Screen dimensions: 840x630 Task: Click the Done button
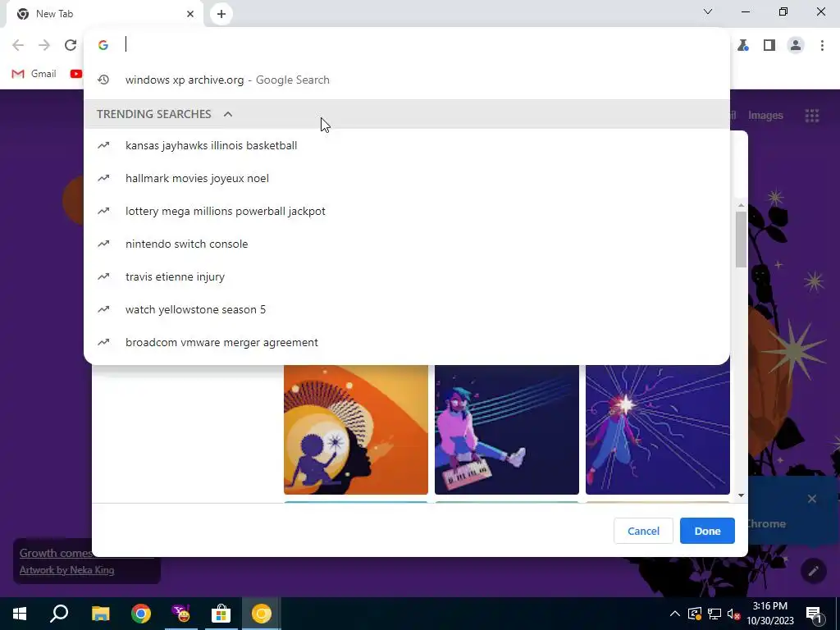(707, 531)
